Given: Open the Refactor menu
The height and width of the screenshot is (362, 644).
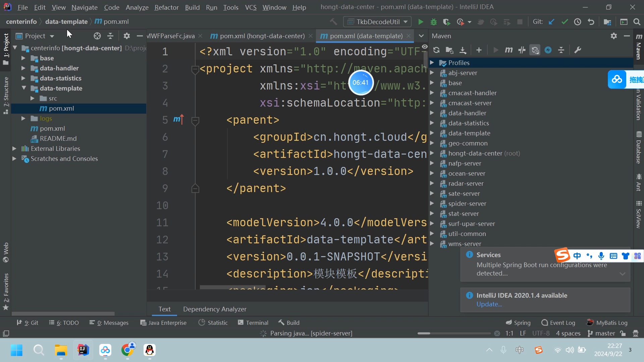Looking at the screenshot, I should [166, 7].
